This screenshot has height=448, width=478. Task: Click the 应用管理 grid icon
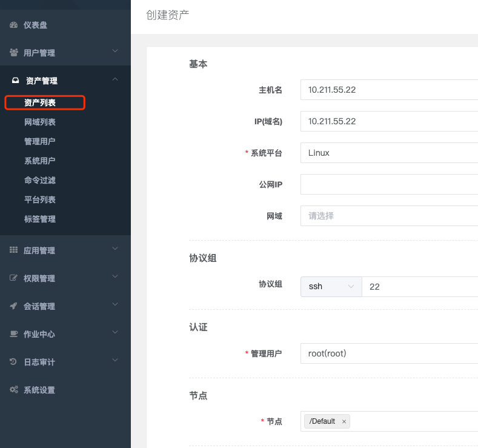[13, 250]
